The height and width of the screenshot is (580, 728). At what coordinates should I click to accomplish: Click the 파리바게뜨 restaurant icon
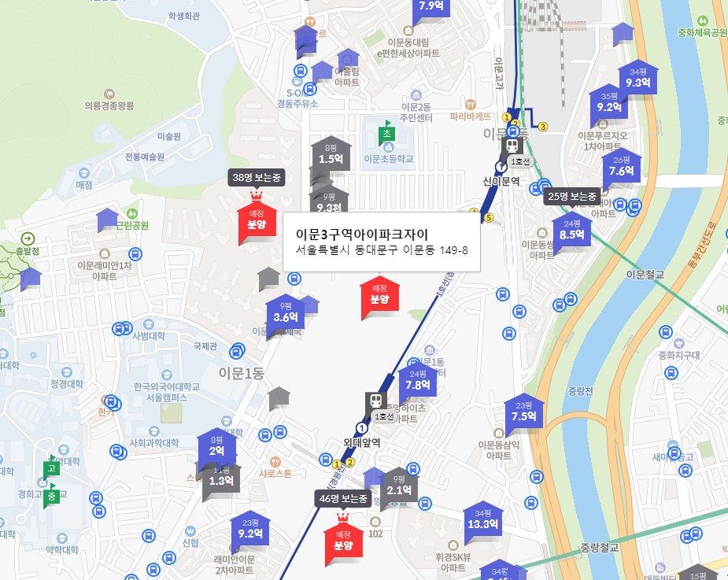click(471, 105)
